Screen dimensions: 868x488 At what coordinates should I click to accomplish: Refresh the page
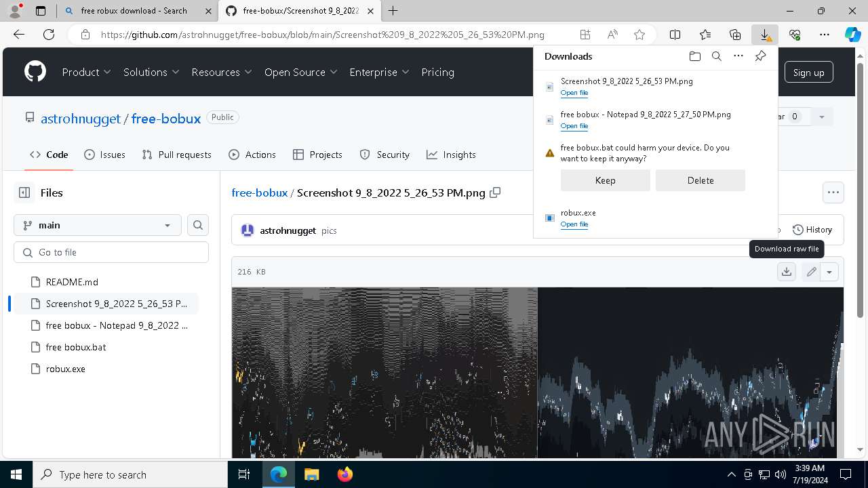[49, 35]
